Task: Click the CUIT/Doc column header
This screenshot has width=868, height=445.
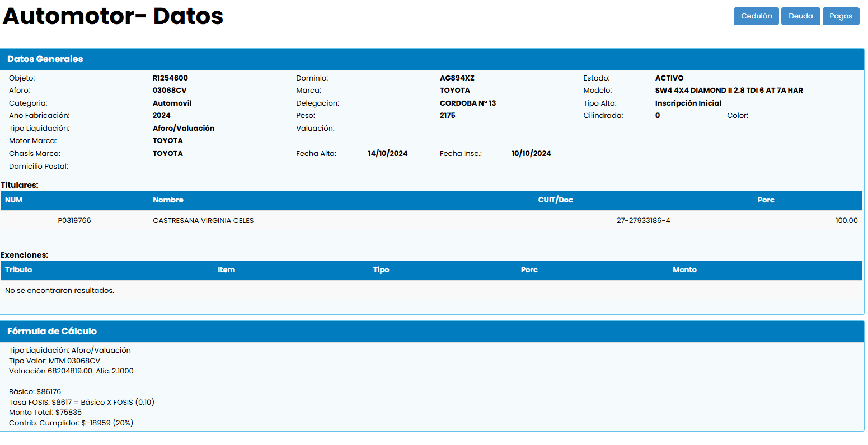Action: 555,200
